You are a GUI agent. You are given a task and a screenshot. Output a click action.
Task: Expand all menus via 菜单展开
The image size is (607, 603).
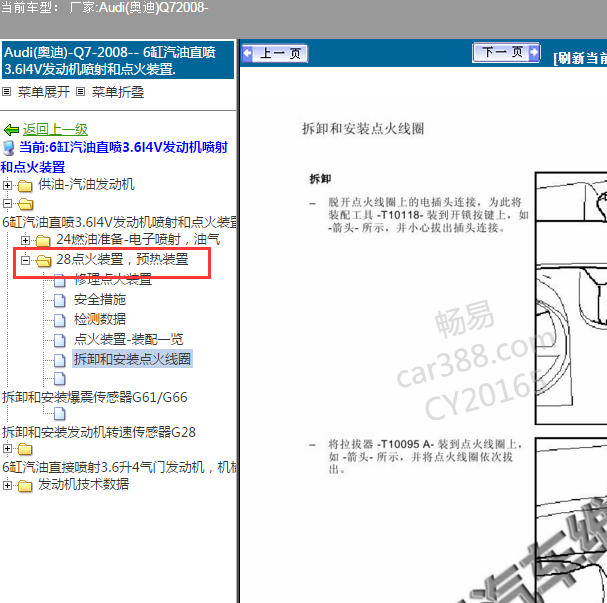(x=44, y=92)
